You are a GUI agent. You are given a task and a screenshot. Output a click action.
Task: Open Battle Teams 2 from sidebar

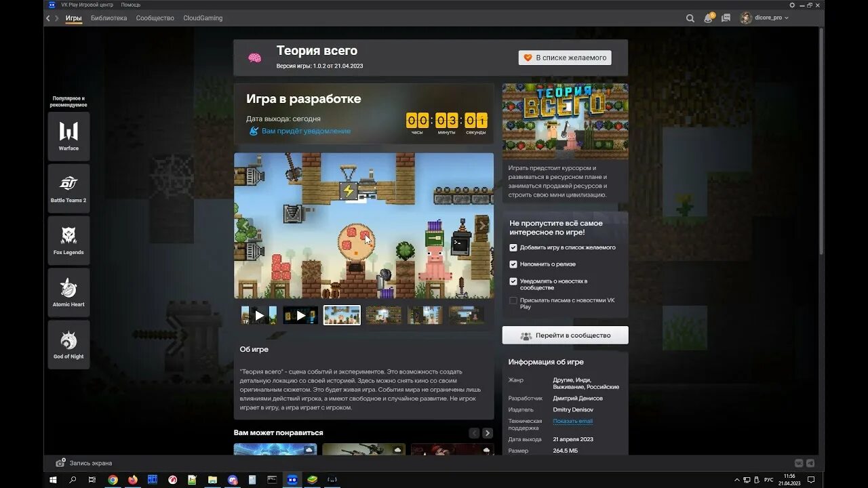click(x=68, y=188)
